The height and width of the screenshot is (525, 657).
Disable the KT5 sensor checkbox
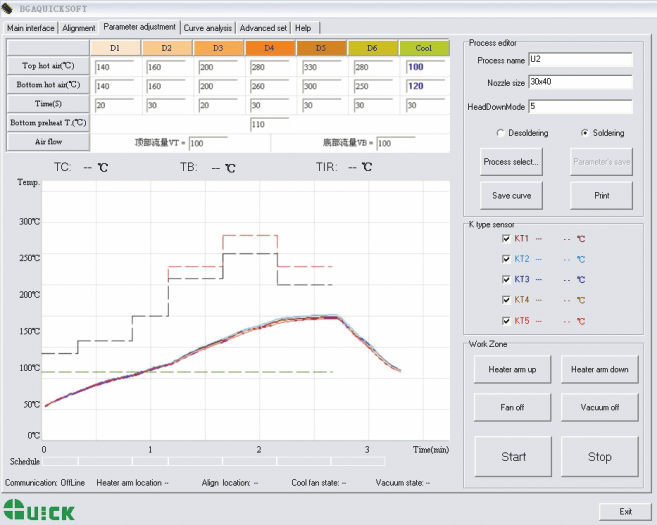point(505,320)
